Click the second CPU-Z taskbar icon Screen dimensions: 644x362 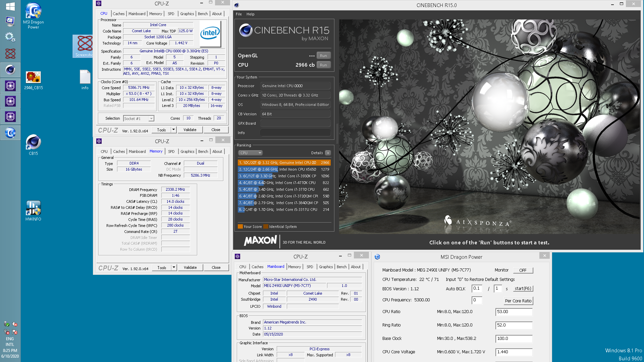(x=10, y=101)
